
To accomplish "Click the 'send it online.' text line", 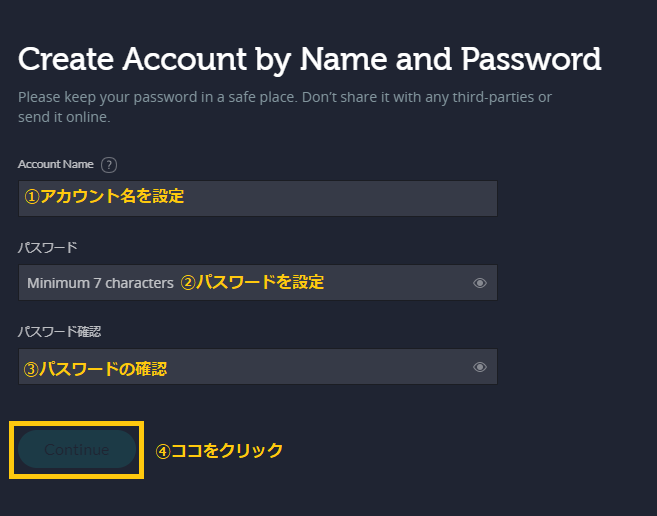I will point(64,117).
